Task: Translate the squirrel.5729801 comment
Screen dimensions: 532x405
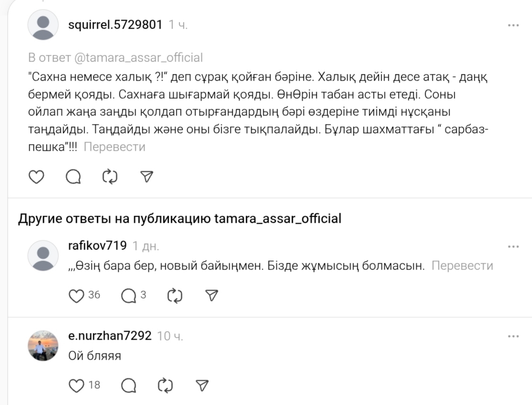Action: pyautogui.click(x=115, y=147)
